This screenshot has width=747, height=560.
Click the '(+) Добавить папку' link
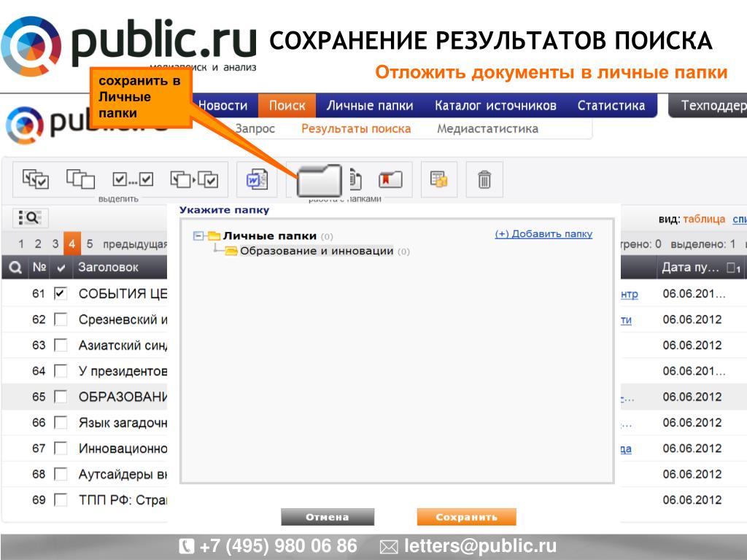(543, 234)
